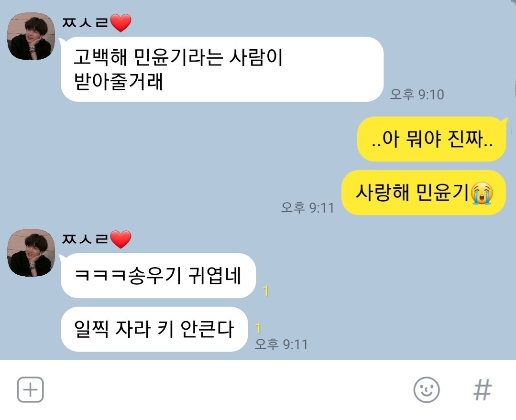This screenshot has width=516, height=420.
Task: Tap the message text input field
Action: click(x=227, y=390)
